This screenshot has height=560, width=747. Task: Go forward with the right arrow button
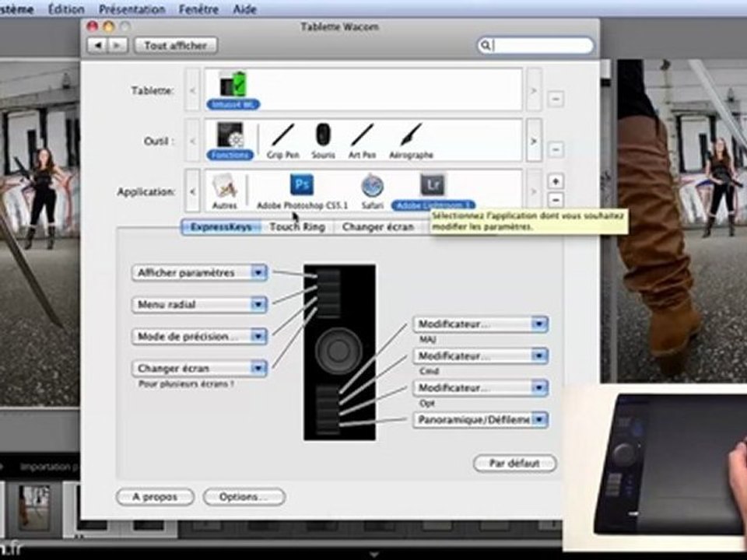(117, 46)
